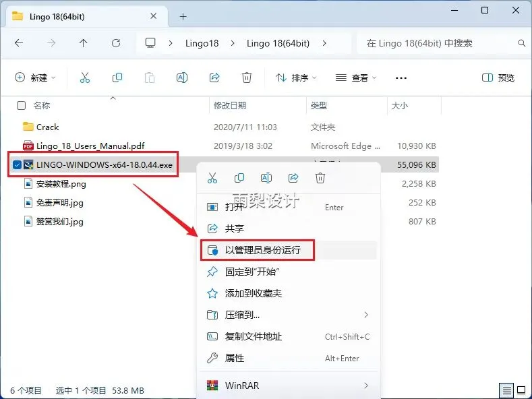Choose 固定到"开始" in context menu
The width and height of the screenshot is (532, 399).
click(x=288, y=272)
